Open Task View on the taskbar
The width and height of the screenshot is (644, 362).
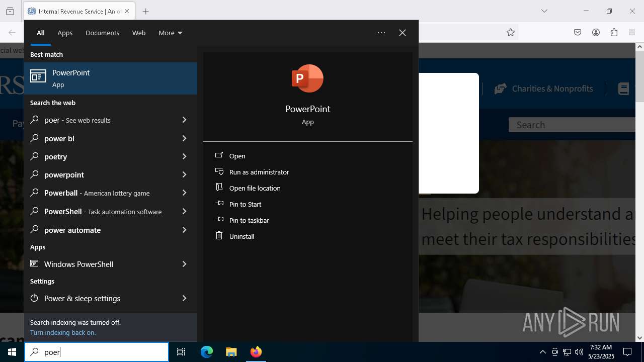click(181, 352)
